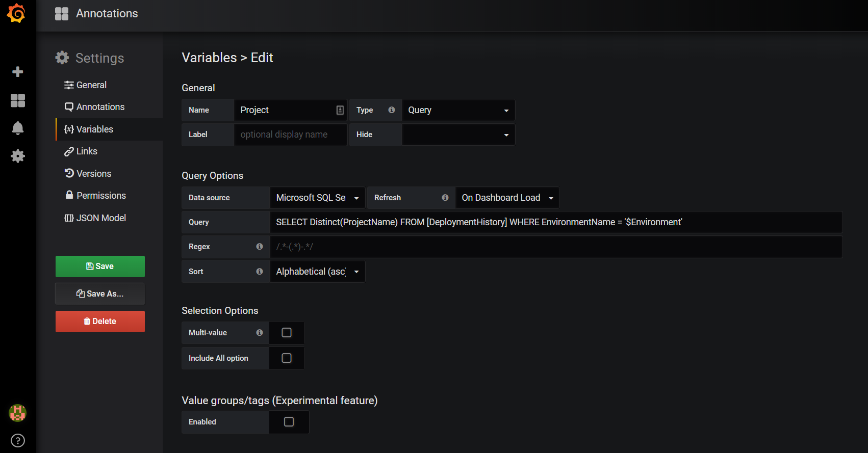
Task: Click the info icon beside Refresh
Action: point(445,198)
